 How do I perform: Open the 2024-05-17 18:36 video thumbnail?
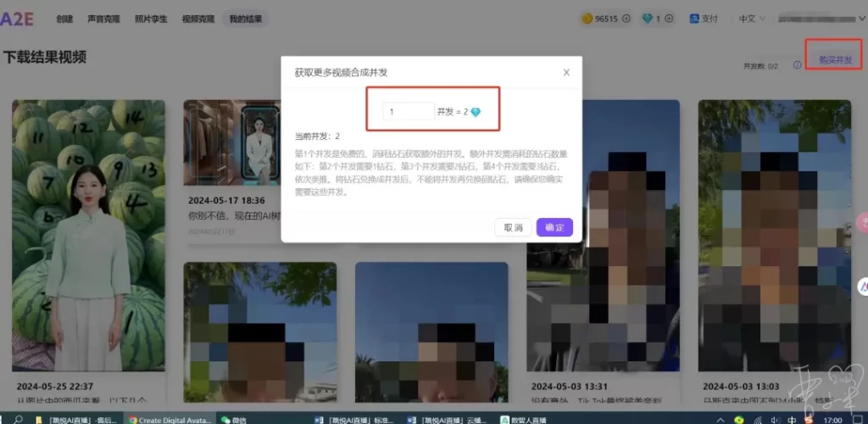click(232, 142)
